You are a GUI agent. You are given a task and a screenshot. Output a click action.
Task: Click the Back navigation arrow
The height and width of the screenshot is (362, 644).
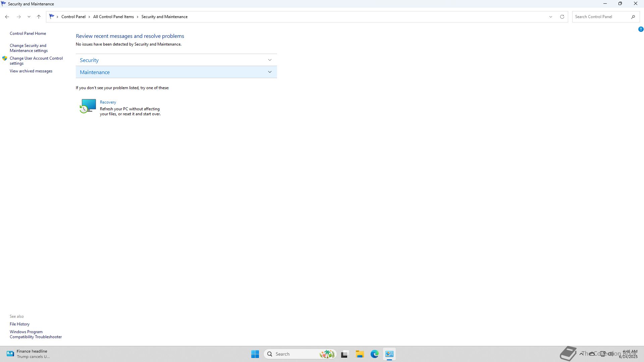[7, 17]
